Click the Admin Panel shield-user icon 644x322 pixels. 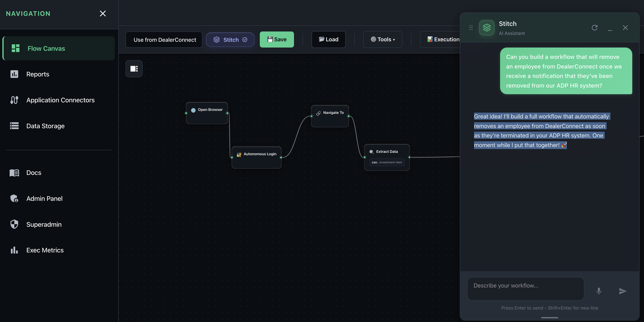(14, 198)
